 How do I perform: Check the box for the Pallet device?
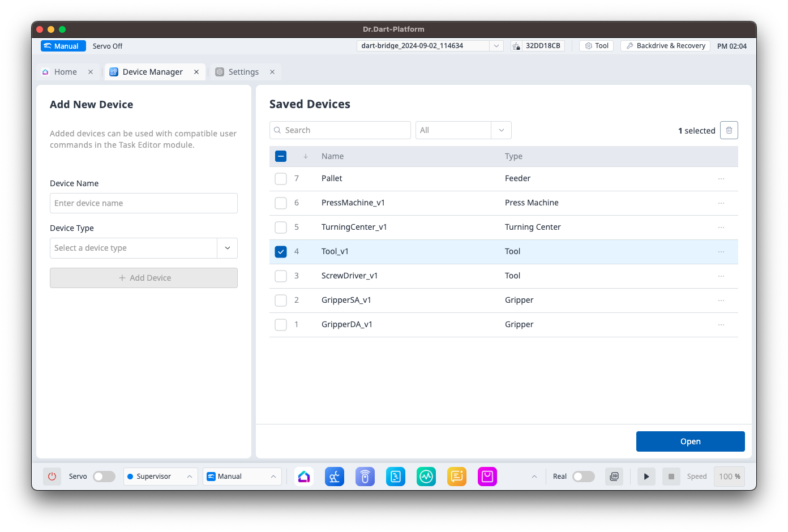pyautogui.click(x=281, y=179)
